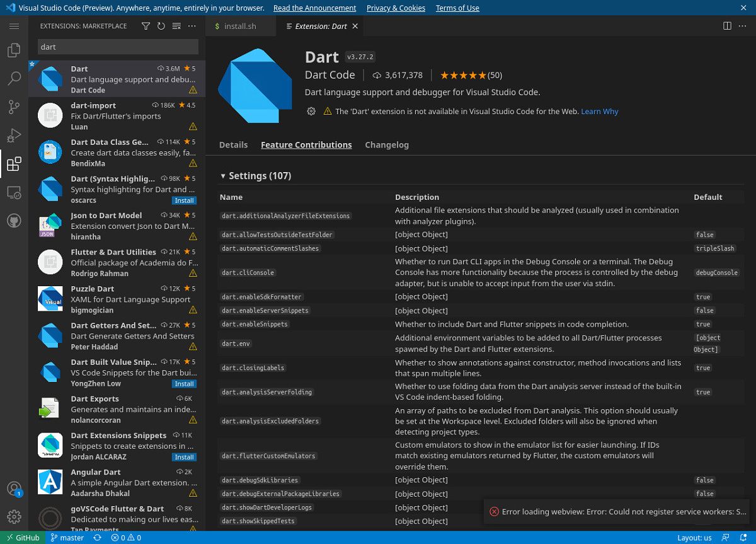The width and height of the screenshot is (756, 544).
Task: Open the Source Control view
Action: point(14,107)
